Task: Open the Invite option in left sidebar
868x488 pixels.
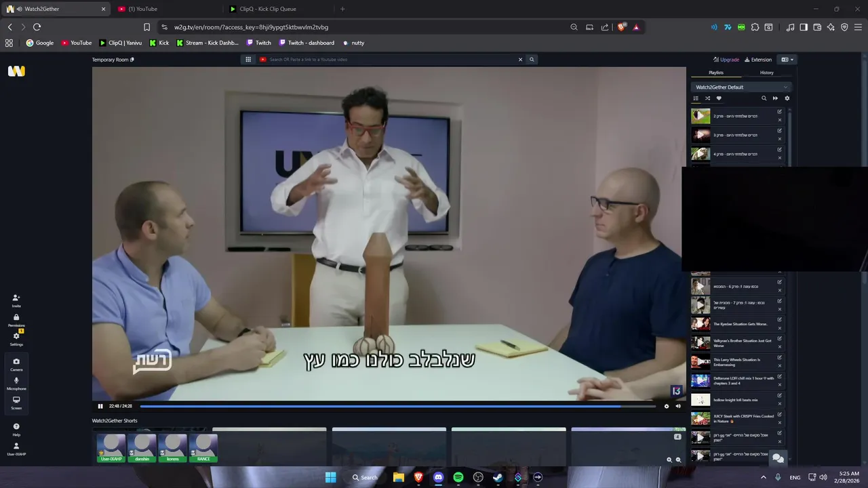Action: point(16,301)
